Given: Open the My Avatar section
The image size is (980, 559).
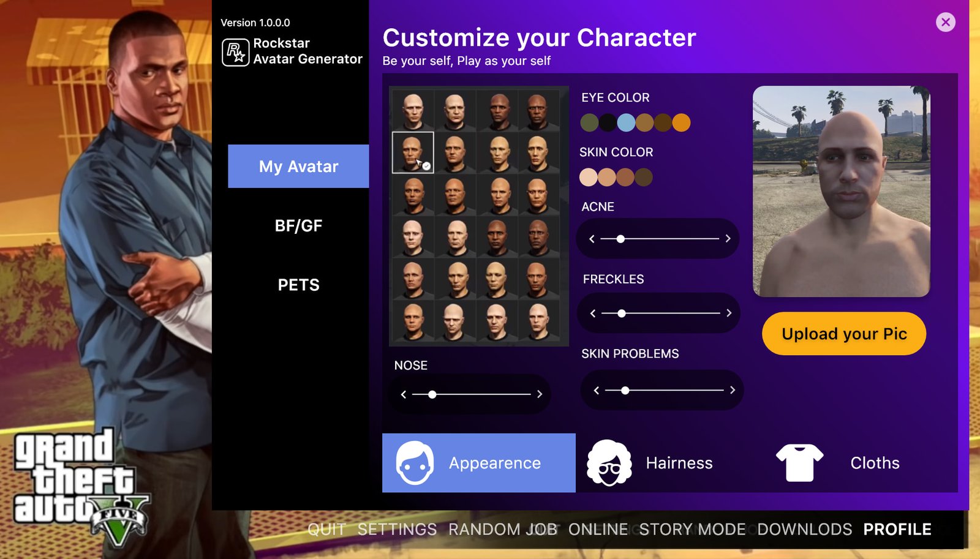Looking at the screenshot, I should coord(298,166).
